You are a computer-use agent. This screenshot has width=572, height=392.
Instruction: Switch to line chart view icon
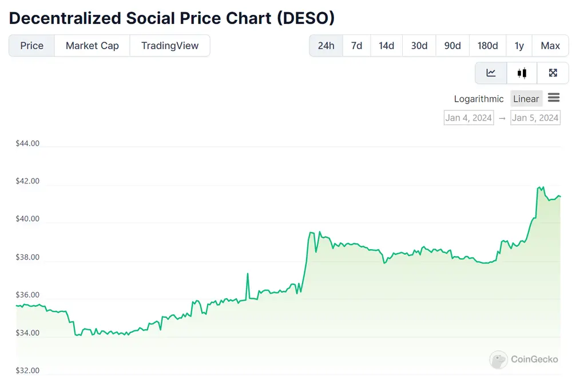point(491,73)
